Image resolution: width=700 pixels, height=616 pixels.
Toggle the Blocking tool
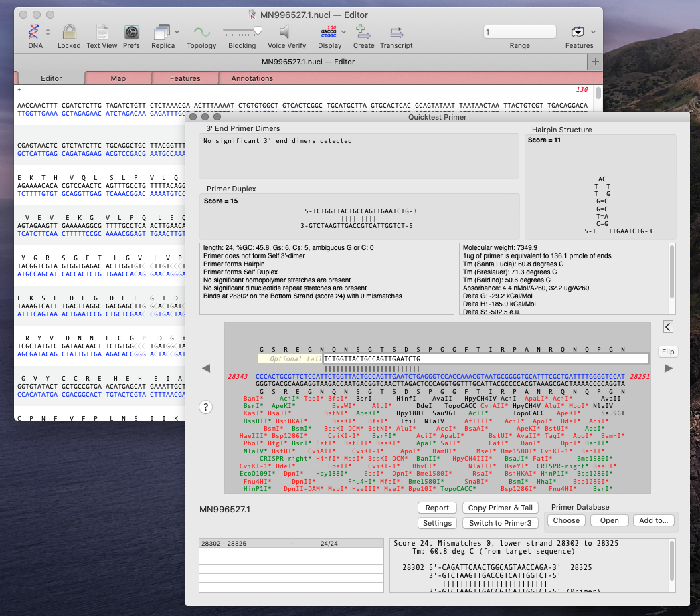coord(242,31)
